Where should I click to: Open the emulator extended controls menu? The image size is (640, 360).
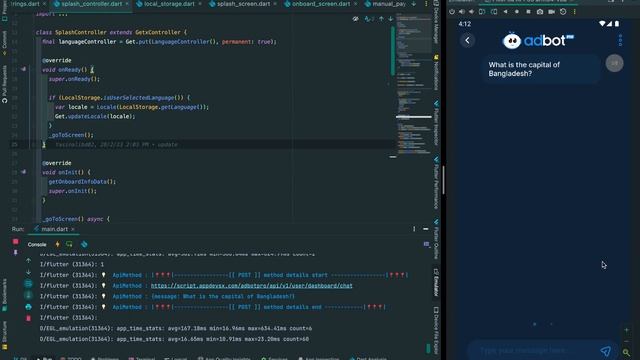pos(574,12)
